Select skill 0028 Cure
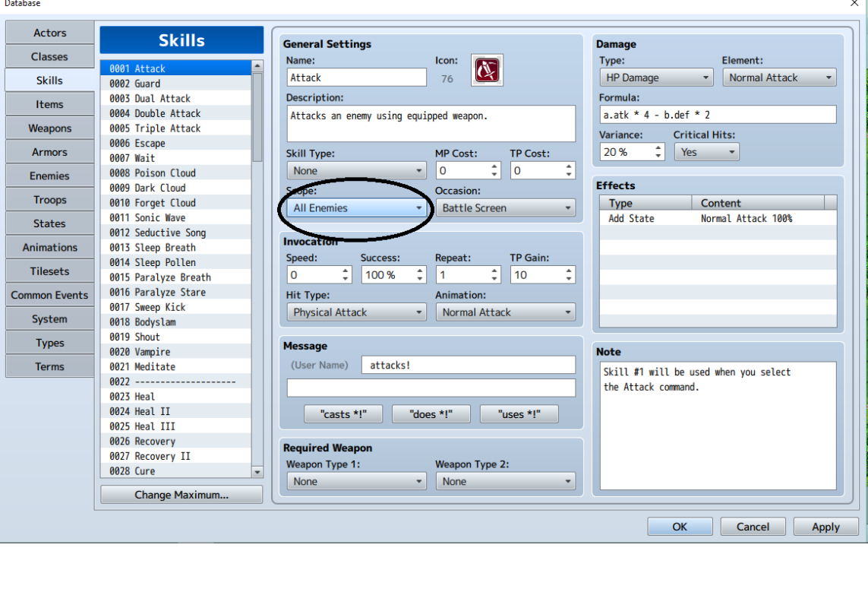Viewport: 868px width, 608px height. tap(175, 471)
